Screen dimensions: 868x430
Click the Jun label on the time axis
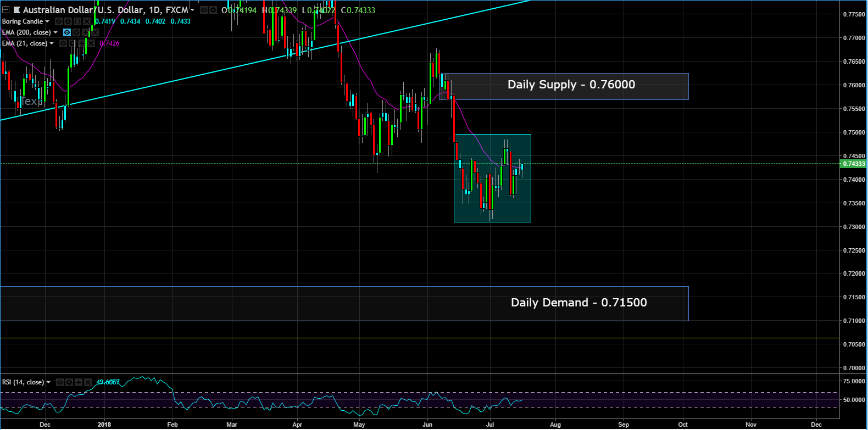[x=427, y=425]
